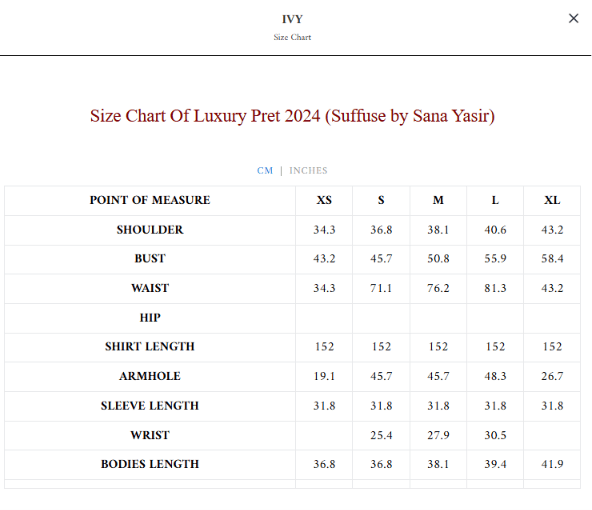Viewport: 592px width, 510px height.
Task: Select the WAIST row label
Action: [x=150, y=288]
